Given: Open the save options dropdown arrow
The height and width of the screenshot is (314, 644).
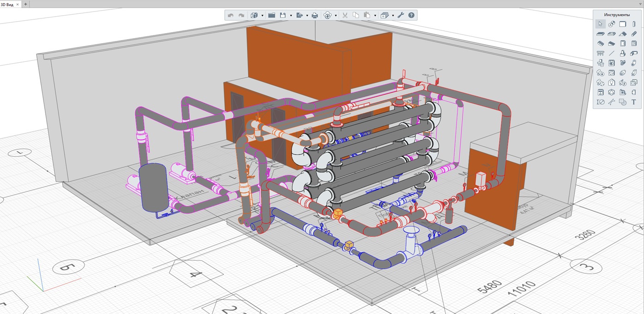Looking at the screenshot, I should pos(291,16).
